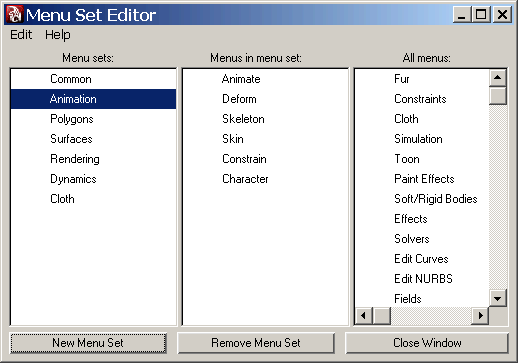Select the Rendering menu set
Screen dimensions: 518x363
93,159
